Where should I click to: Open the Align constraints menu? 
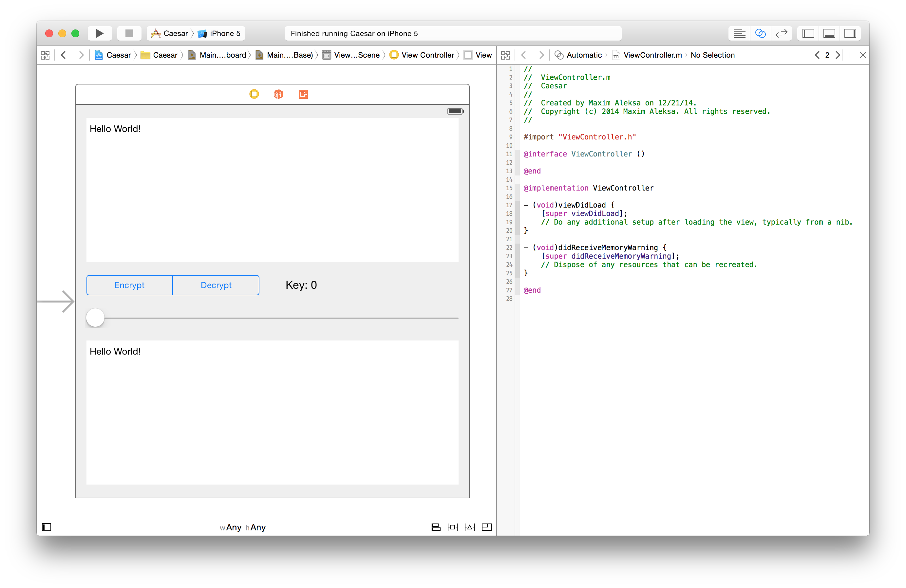[x=435, y=527]
